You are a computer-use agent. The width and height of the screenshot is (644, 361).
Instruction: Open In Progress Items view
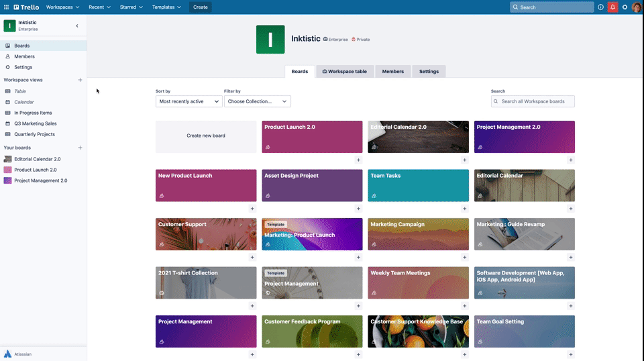43,113
